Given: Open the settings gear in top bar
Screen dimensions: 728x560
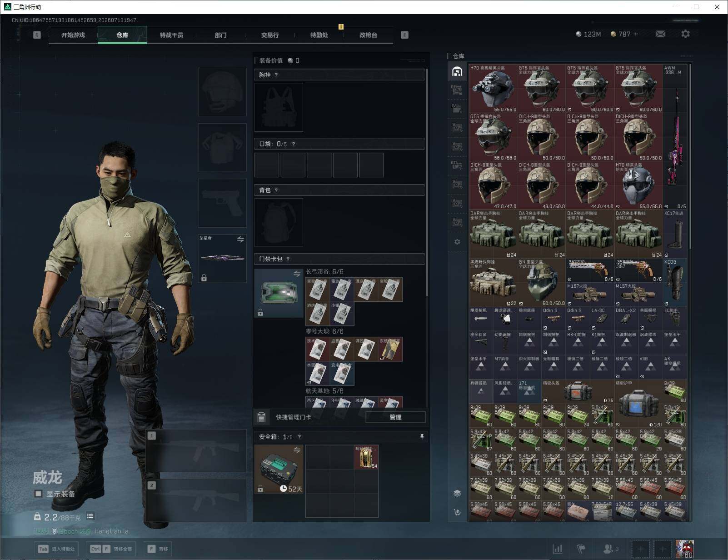Looking at the screenshot, I should (x=685, y=34).
